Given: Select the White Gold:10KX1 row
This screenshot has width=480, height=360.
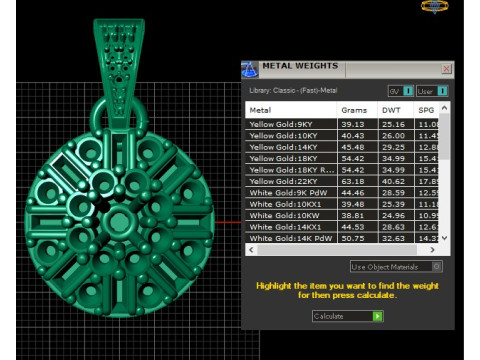Looking at the screenshot, I should pos(342,204).
